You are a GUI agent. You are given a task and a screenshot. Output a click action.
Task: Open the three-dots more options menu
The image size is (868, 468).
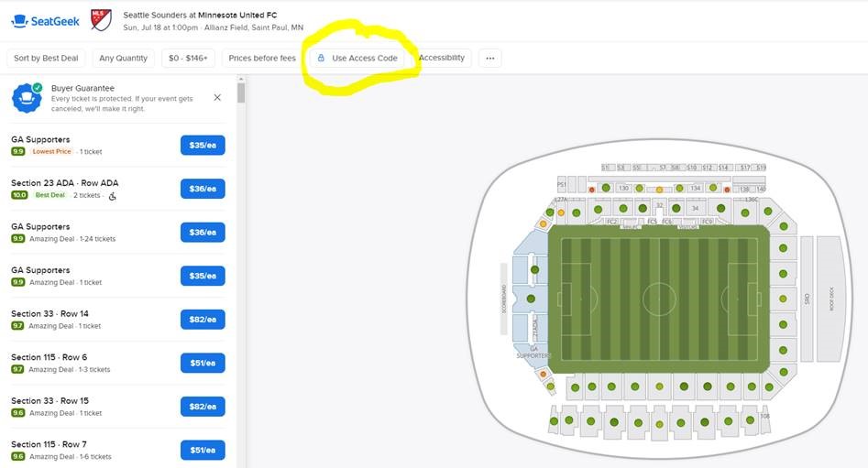(x=489, y=58)
